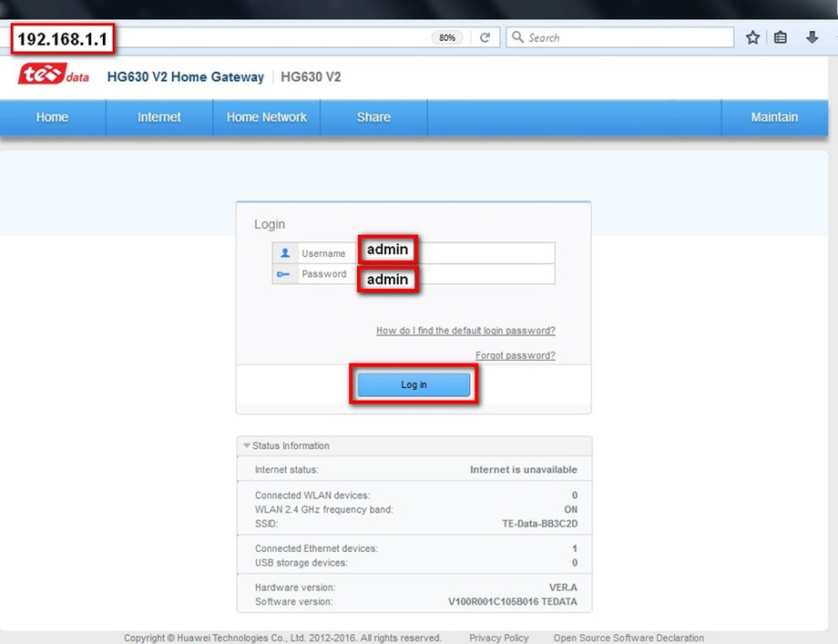The image size is (838, 644).
Task: Click the te data logo
Action: [x=54, y=75]
